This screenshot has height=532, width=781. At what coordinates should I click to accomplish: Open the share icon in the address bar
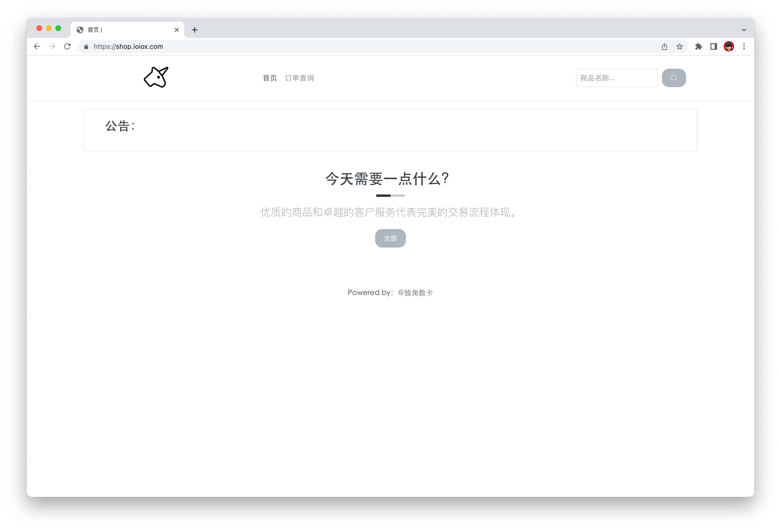(x=664, y=46)
